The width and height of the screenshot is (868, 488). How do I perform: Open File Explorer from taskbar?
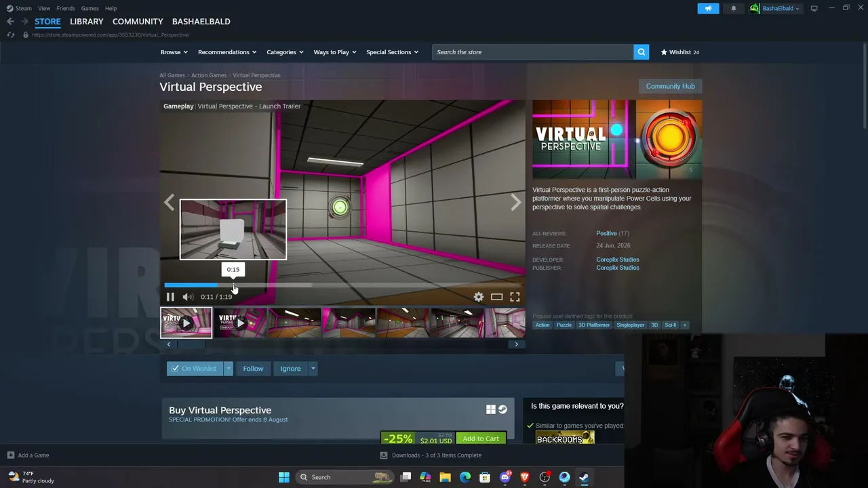pos(446,477)
